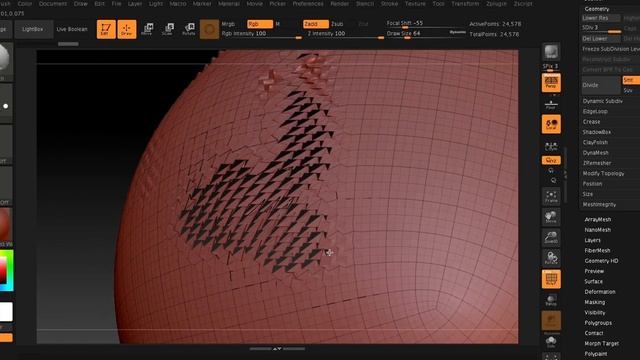Toggle the Local symmetry button
Viewport: 640px width, 360px height.
click(551, 124)
